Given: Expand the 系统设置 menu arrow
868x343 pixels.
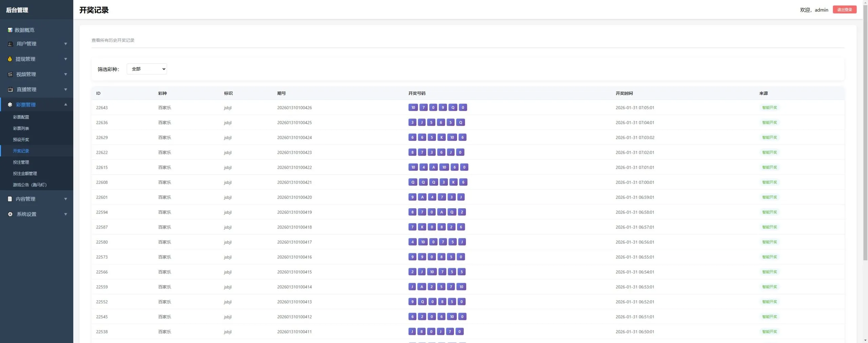Looking at the screenshot, I should 66,214.
